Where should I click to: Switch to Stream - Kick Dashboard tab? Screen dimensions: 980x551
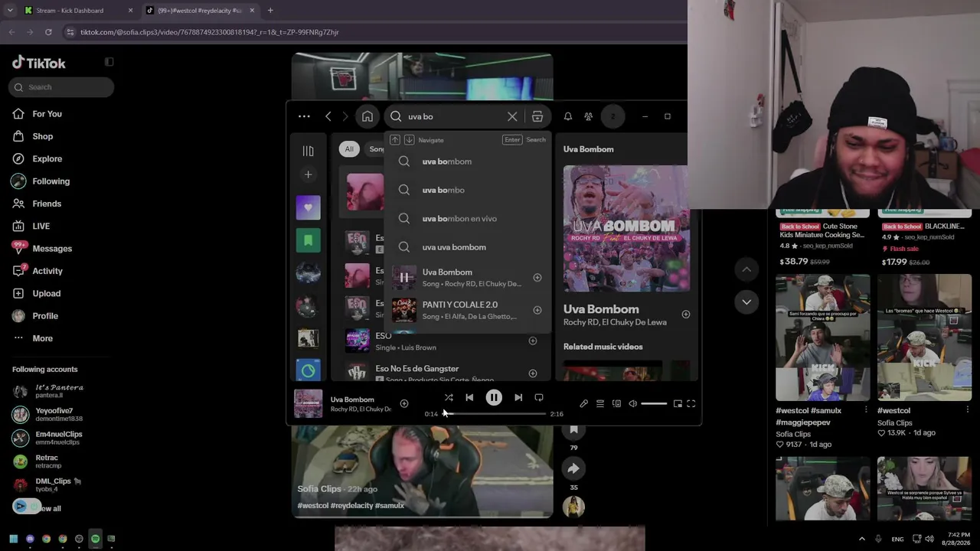click(79, 11)
